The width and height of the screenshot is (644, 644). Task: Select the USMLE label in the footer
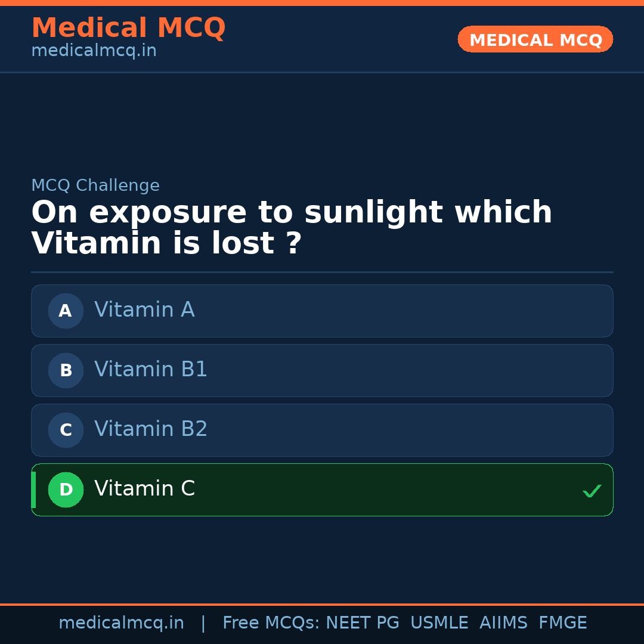pyautogui.click(x=439, y=623)
